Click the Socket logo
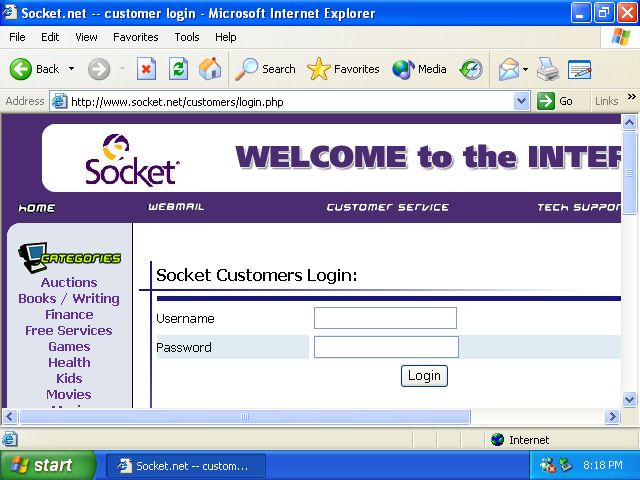 (x=131, y=160)
